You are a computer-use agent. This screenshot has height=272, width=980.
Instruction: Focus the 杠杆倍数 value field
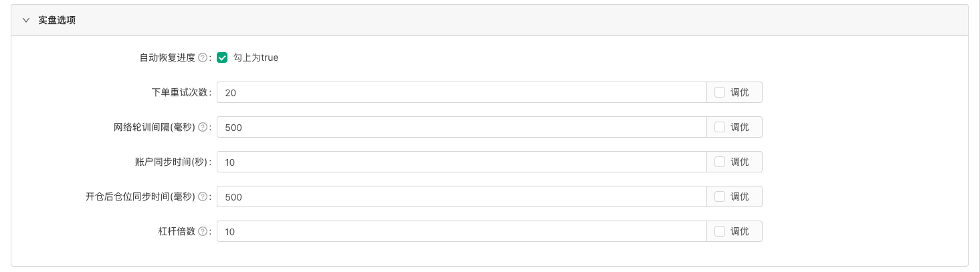tap(462, 232)
